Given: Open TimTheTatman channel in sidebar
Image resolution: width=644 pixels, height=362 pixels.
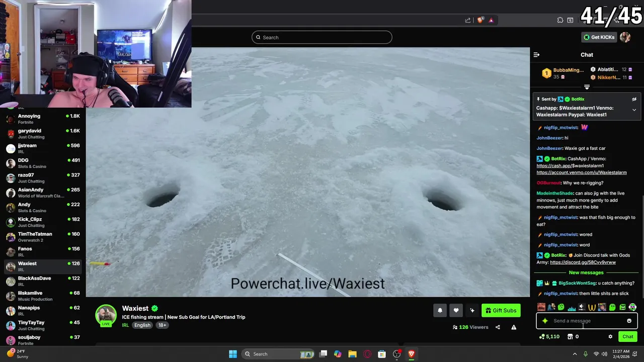Looking at the screenshot, I should 43,237.
